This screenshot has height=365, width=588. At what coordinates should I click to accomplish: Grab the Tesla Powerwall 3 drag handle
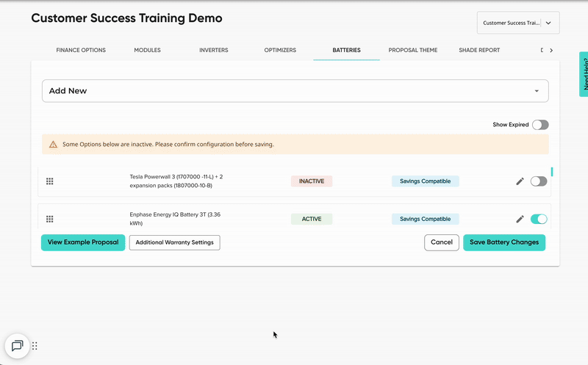point(50,181)
